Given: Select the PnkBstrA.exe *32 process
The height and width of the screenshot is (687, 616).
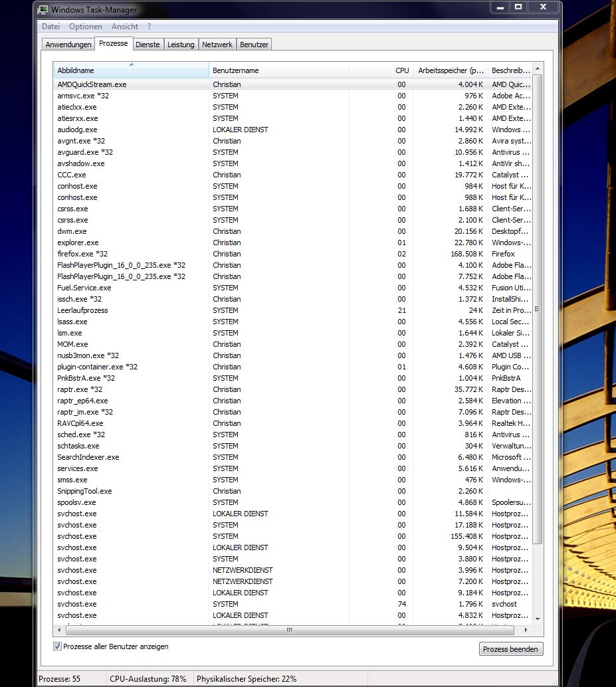Looking at the screenshot, I should (x=293, y=378).
